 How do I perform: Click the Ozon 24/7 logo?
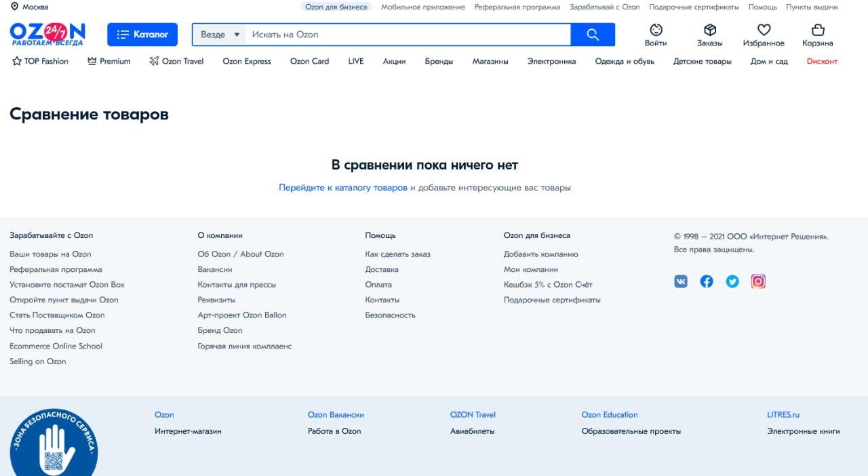click(x=47, y=34)
